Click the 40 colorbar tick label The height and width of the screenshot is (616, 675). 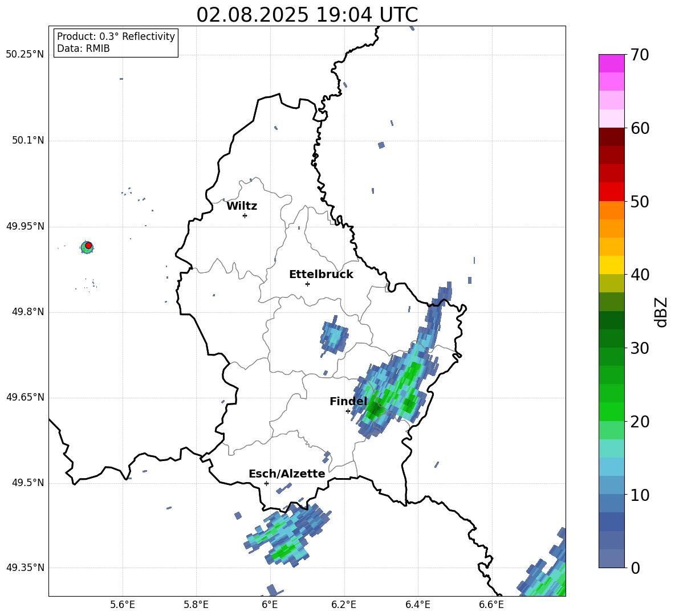pos(640,275)
